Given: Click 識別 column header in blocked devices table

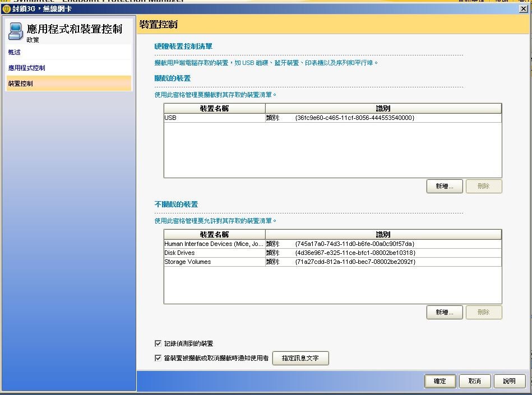Looking at the screenshot, I should 383,109.
